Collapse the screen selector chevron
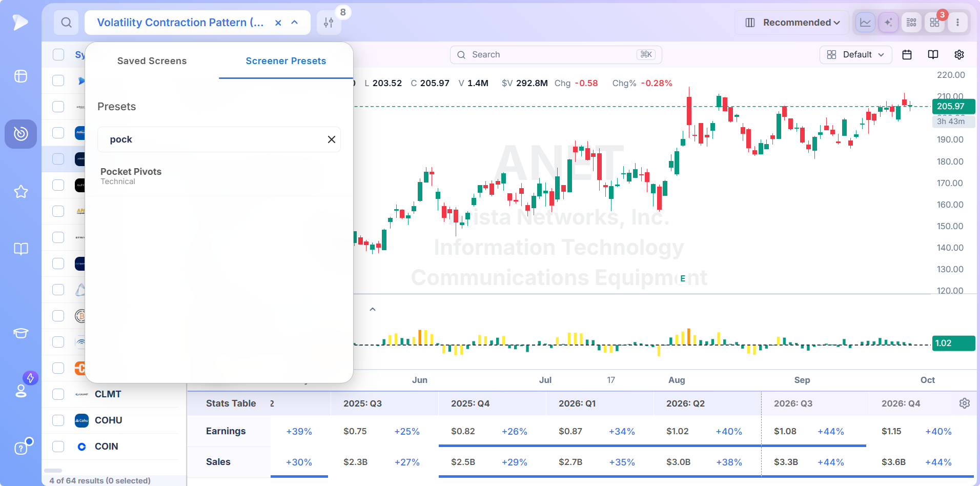The image size is (980, 486). [294, 23]
